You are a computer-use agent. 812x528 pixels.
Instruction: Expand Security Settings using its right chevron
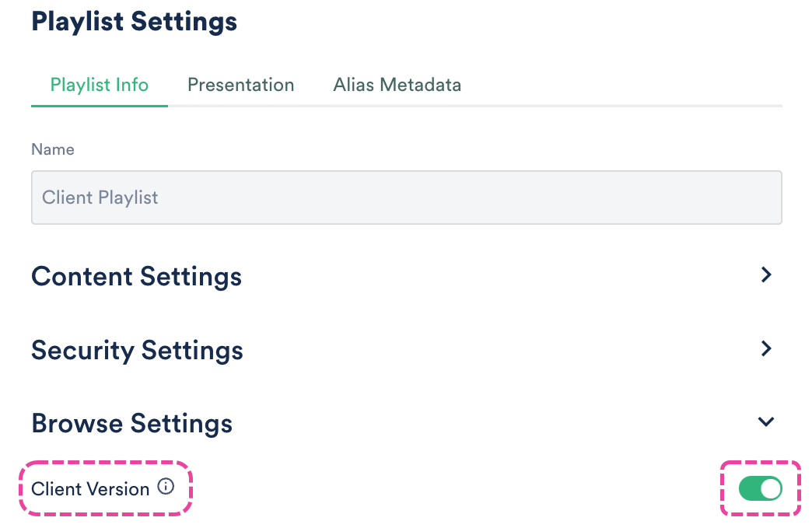766,348
